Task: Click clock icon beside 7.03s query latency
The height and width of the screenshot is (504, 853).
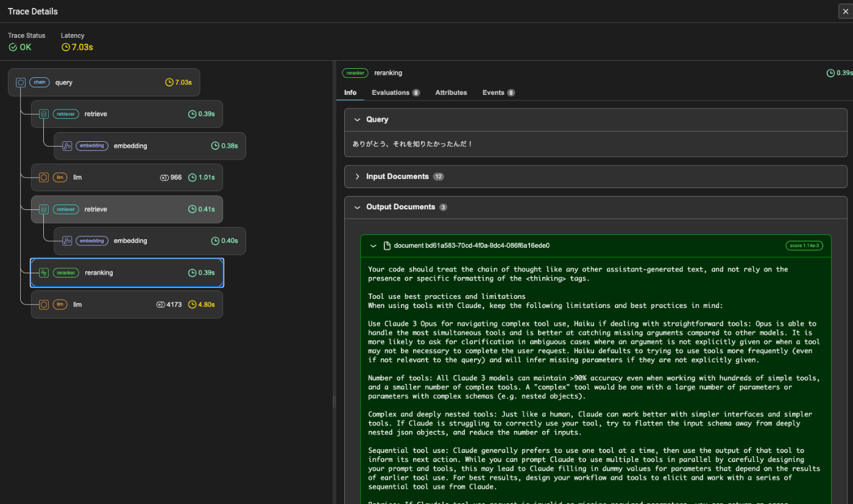Action: click(x=169, y=82)
